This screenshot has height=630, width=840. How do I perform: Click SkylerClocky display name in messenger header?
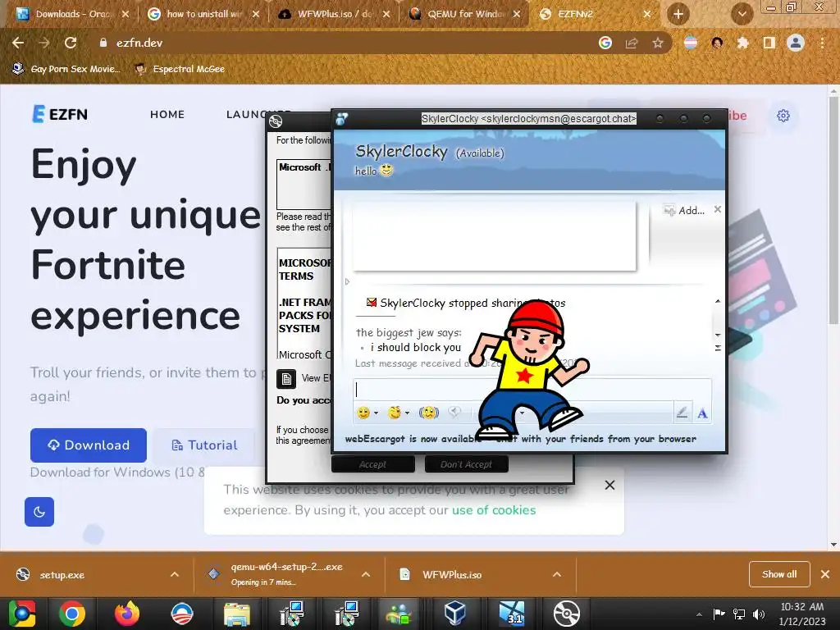point(401,152)
